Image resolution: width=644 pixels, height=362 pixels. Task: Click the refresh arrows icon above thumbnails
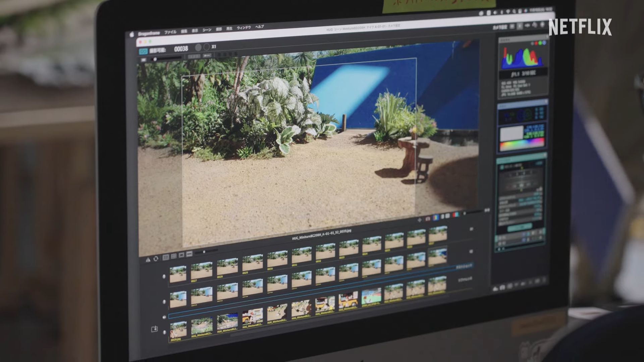[156, 259]
